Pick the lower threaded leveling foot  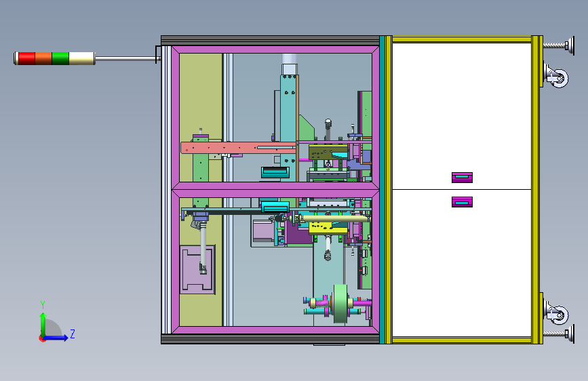559,334
